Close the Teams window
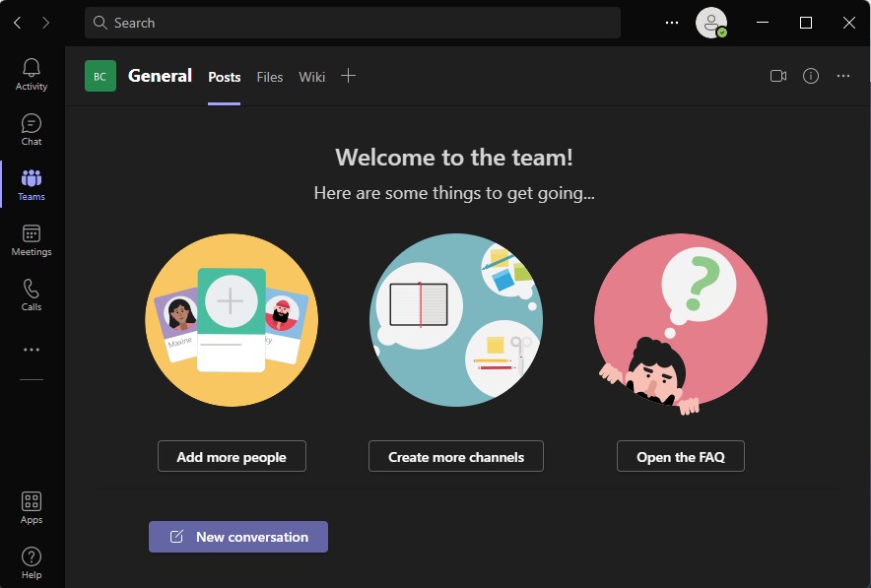871x588 pixels. 848,23
